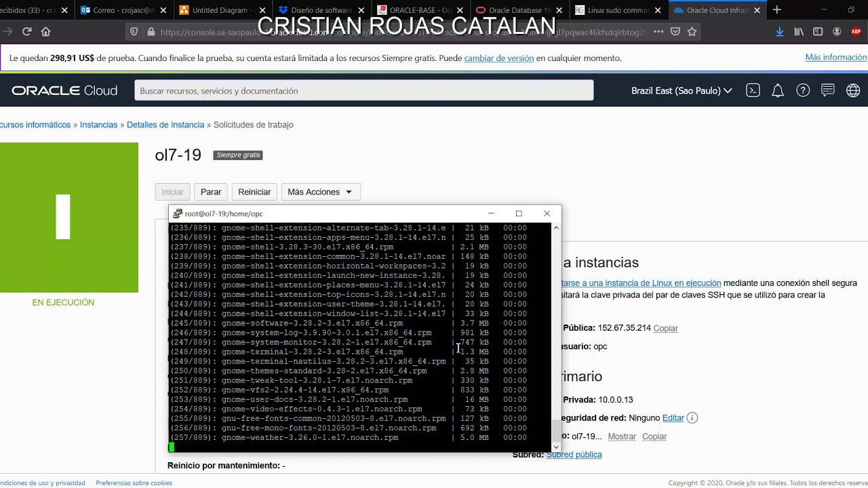This screenshot has width=868, height=488.
Task: Click terminal scrollbar up arrow
Action: pos(557,228)
